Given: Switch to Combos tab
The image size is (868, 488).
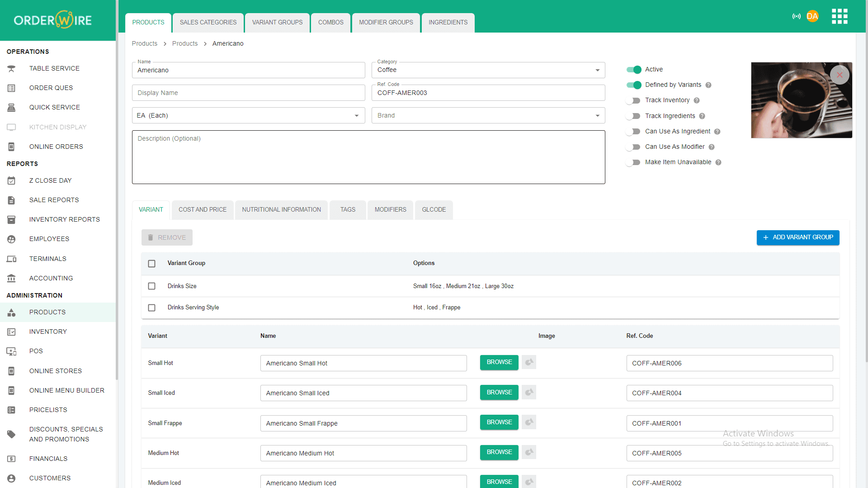Looking at the screenshot, I should pos(330,23).
